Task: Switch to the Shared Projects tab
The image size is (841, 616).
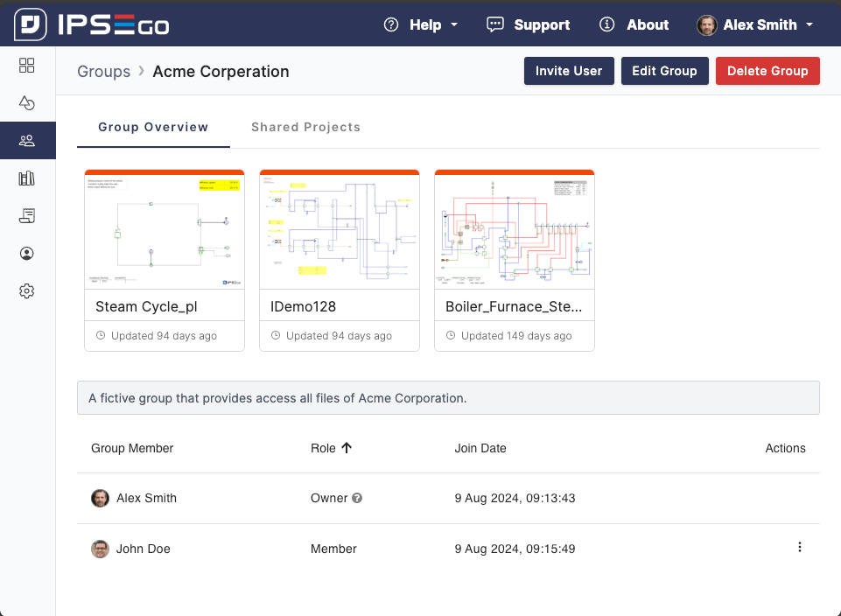Action: coord(305,127)
